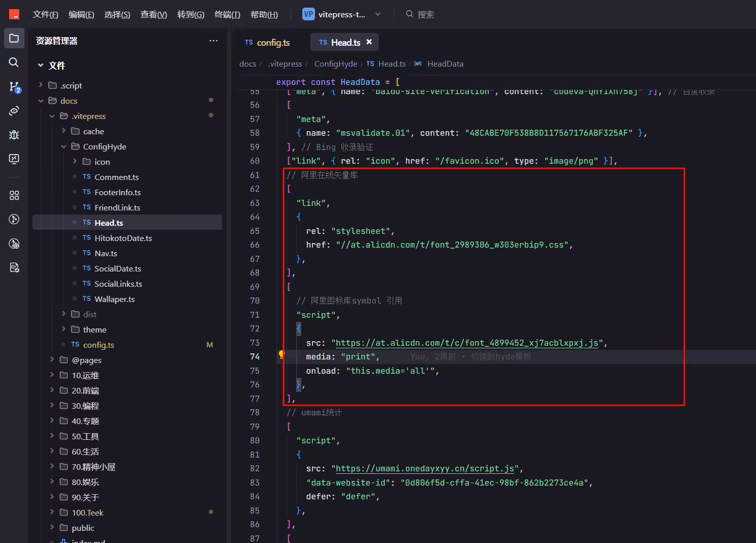Click ConfigHyde in the breadcrumb path
This screenshot has height=543, width=756.
click(335, 64)
